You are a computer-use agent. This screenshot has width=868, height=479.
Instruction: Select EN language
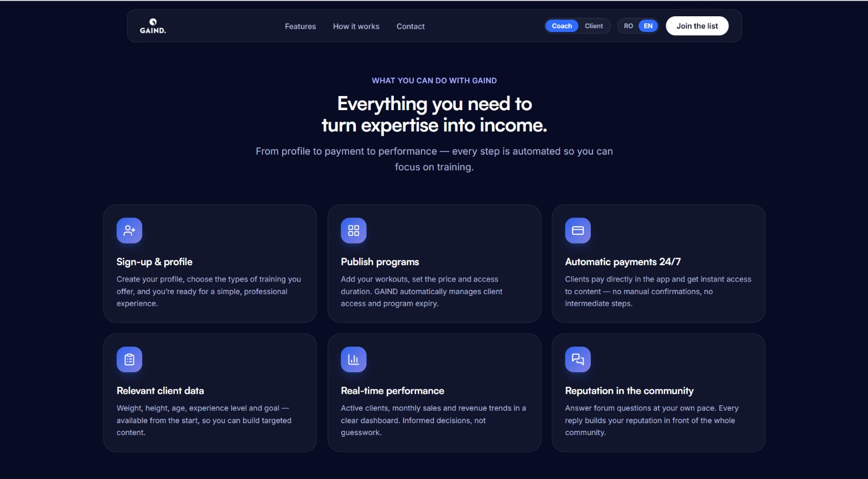(x=648, y=26)
